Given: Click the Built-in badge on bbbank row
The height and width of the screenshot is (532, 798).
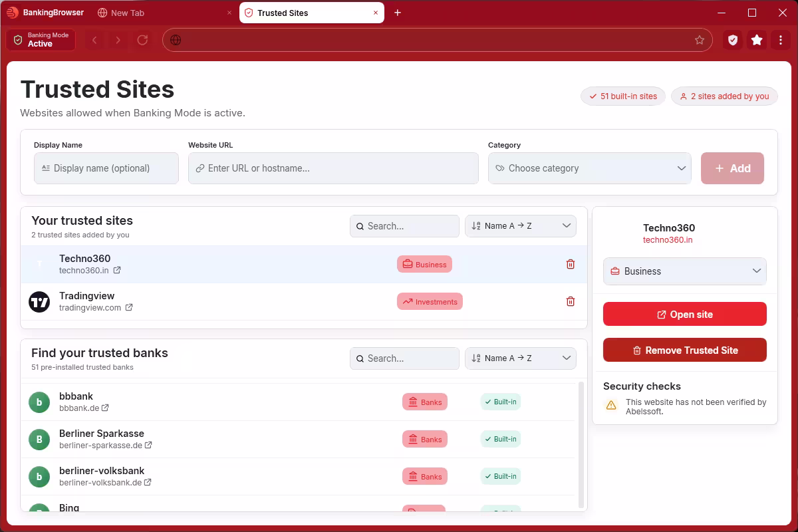Looking at the screenshot, I should click(500, 402).
